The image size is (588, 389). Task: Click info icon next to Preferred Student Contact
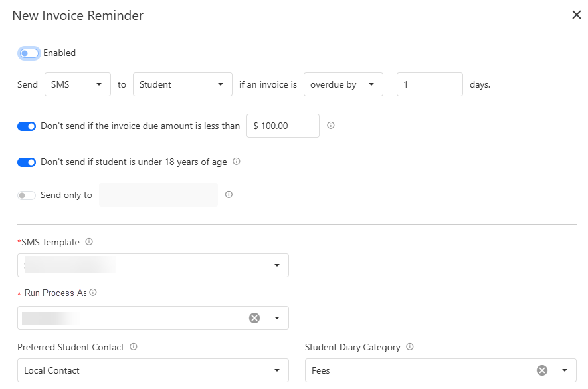tap(134, 347)
